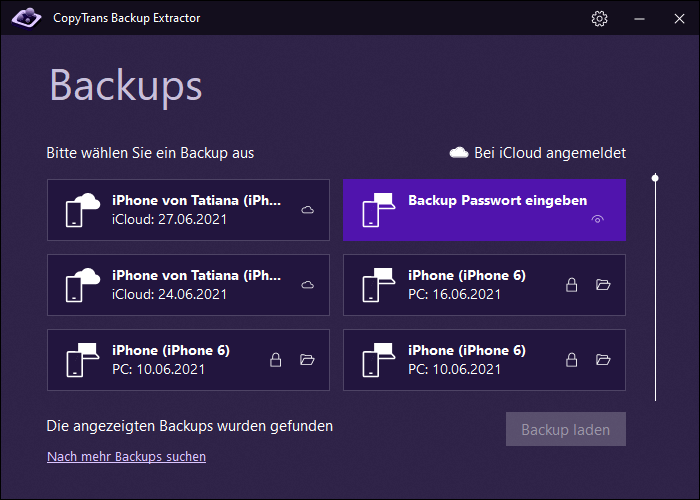Click device icon of 24.06.2021 iCloud backup
700x500 pixels.
pyautogui.click(x=83, y=285)
